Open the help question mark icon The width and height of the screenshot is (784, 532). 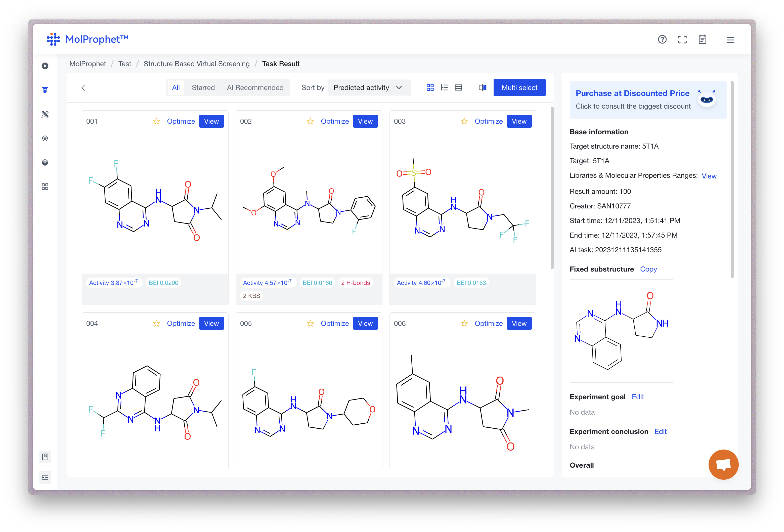662,39
